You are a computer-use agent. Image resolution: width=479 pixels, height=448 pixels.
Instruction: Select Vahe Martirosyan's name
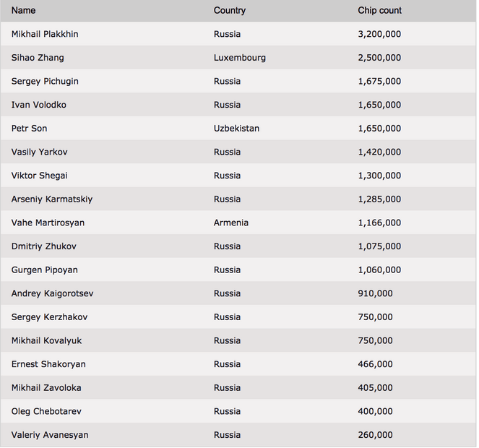(48, 223)
